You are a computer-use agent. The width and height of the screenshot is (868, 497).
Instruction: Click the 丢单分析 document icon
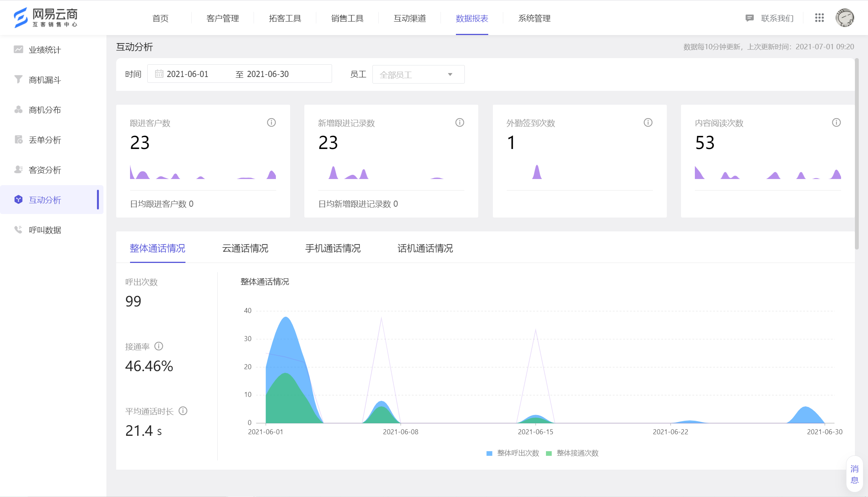tap(18, 139)
